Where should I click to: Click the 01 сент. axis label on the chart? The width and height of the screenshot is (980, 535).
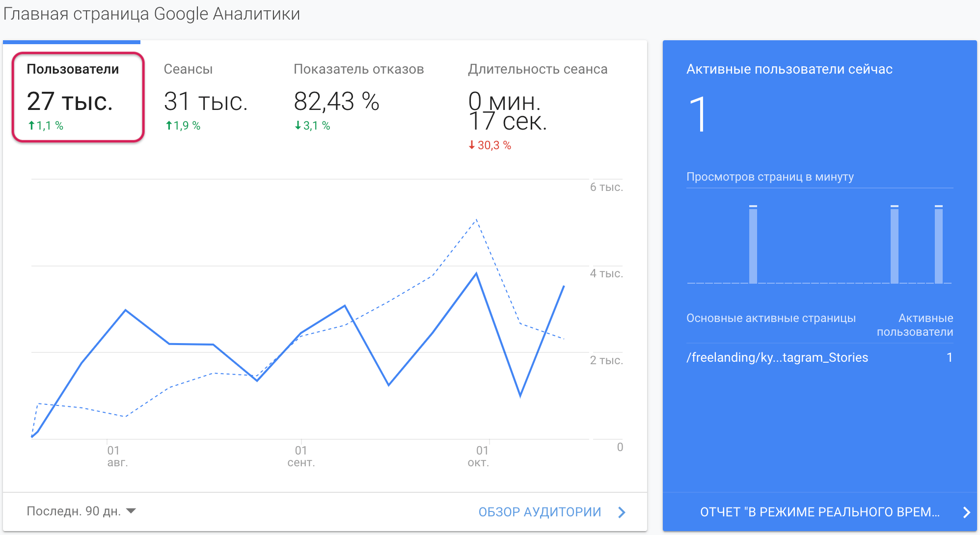click(301, 456)
